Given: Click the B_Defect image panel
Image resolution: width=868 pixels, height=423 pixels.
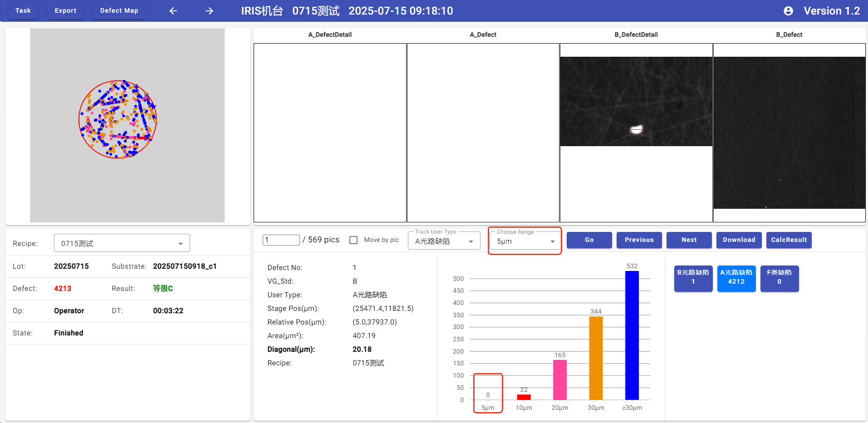Looking at the screenshot, I should click(789, 133).
